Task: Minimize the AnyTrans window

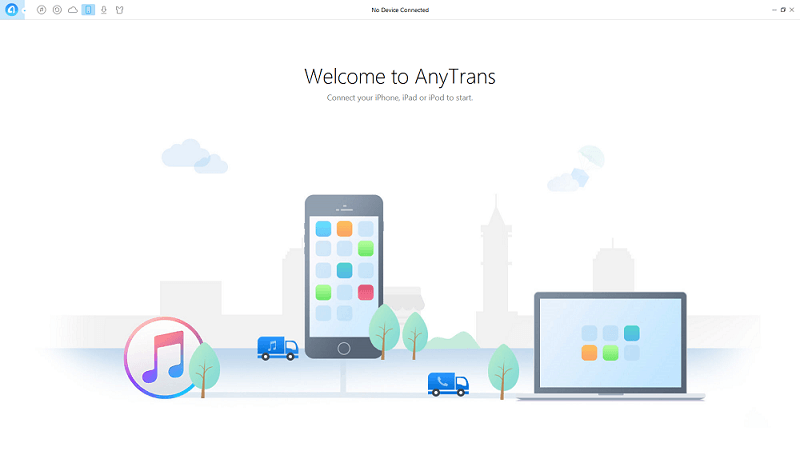Action: click(774, 10)
